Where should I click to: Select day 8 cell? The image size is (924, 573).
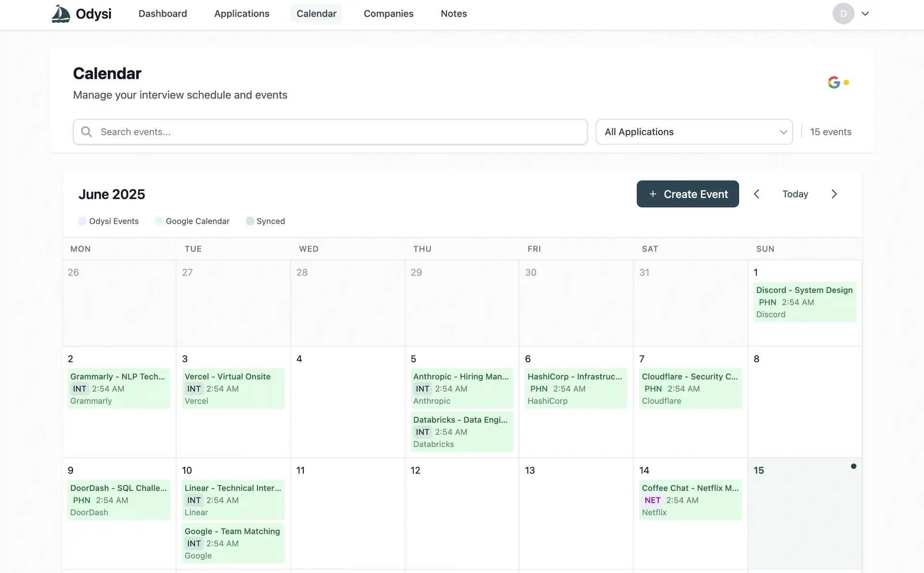pos(805,402)
